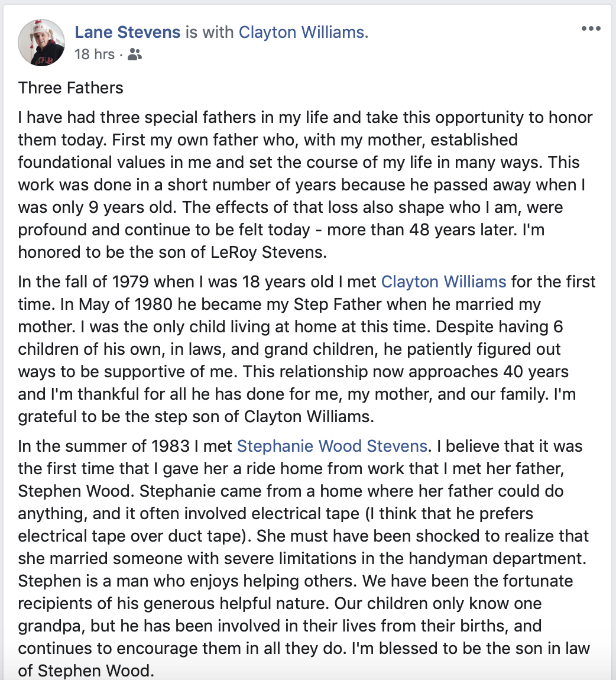This screenshot has width=616, height=680.
Task: Open the post options three-dot menu
Action: tap(591, 29)
